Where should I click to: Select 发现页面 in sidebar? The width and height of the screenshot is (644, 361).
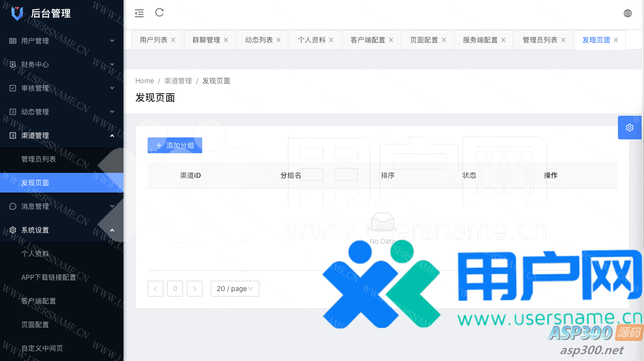(x=61, y=183)
